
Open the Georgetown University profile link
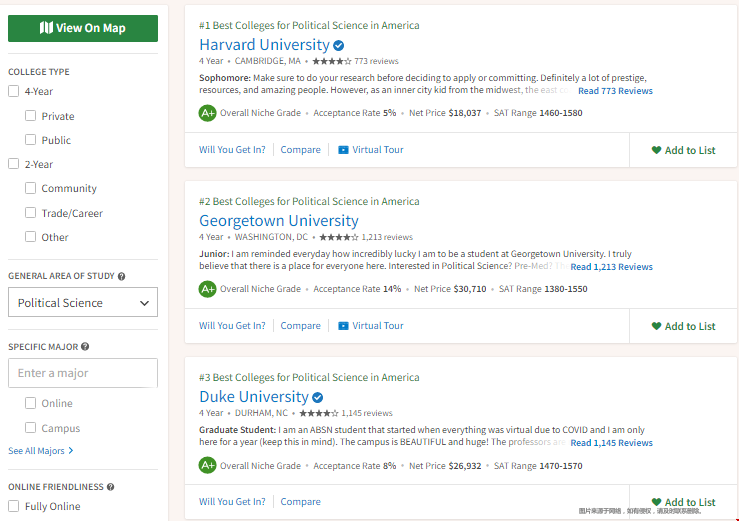tap(279, 221)
